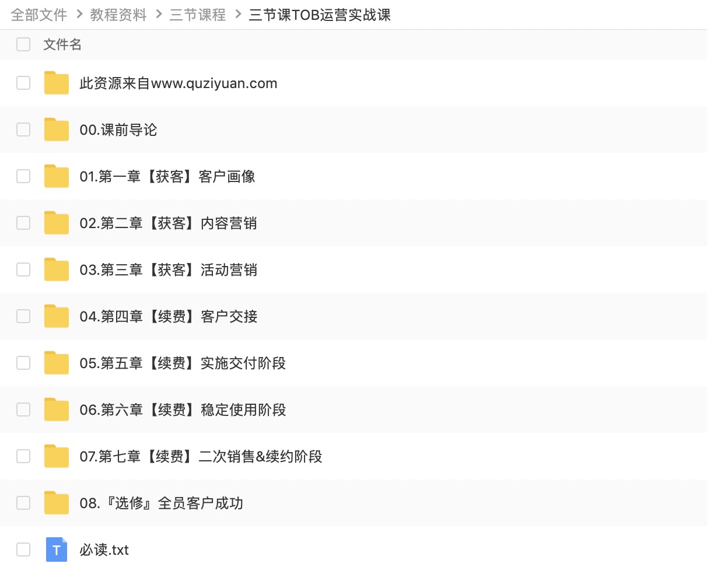Open 05.第五章【续费】实施交付阶段 name
The height and width of the screenshot is (588, 707).
pyautogui.click(x=183, y=363)
